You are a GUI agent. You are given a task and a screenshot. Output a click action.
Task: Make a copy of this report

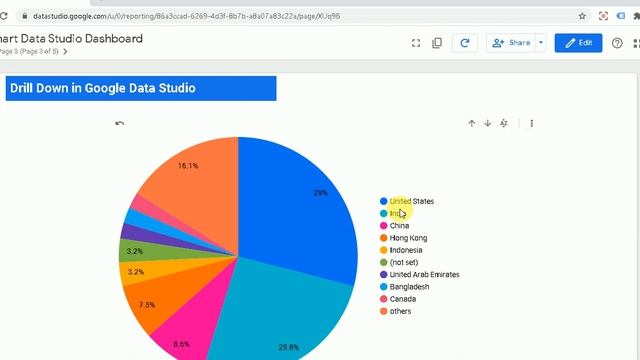[437, 43]
